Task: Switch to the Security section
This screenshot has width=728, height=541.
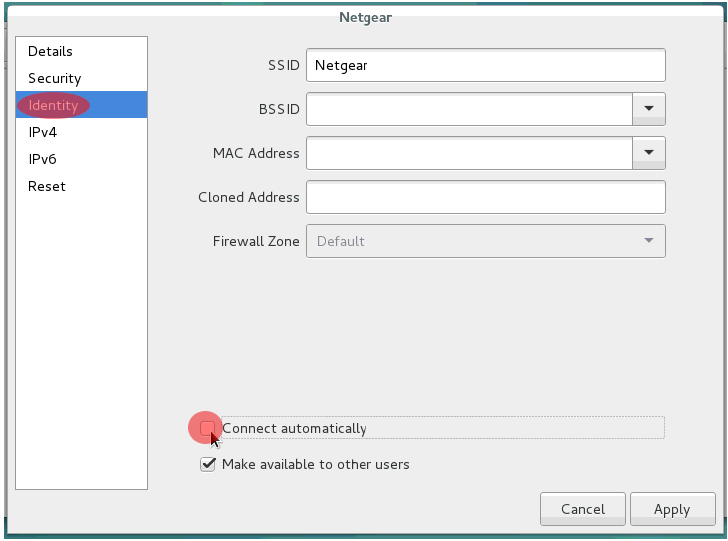Action: click(x=81, y=78)
